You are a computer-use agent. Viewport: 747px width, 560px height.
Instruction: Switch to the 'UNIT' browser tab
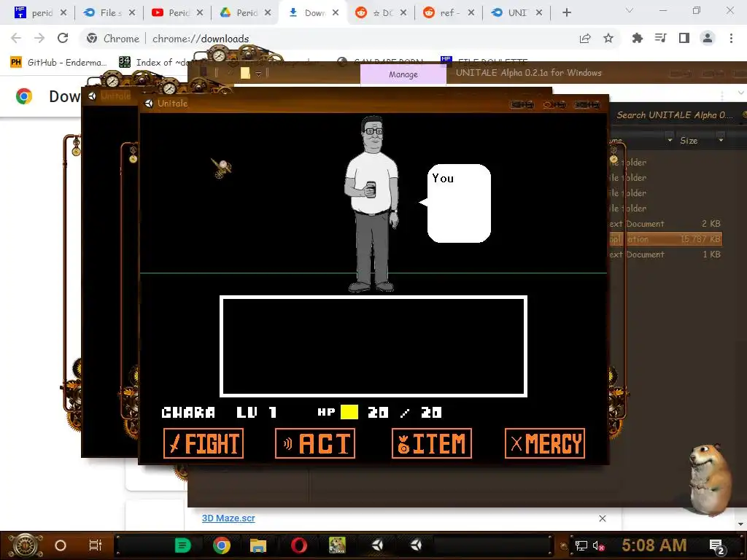pos(516,13)
